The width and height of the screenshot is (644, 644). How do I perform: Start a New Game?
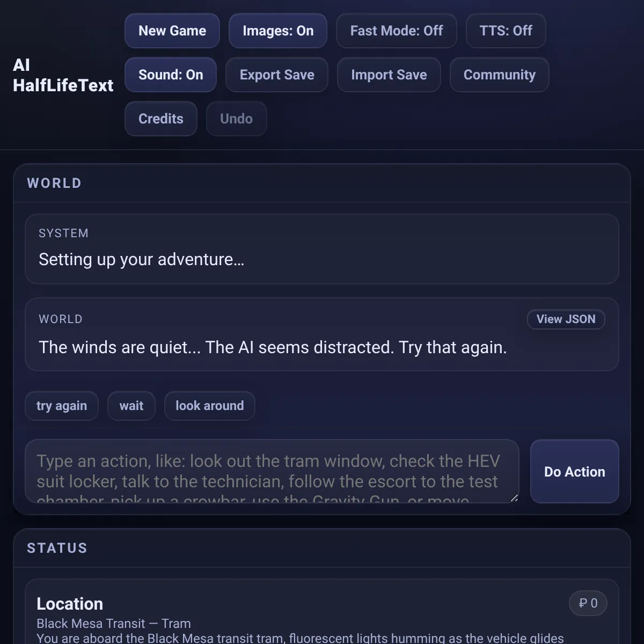pyautogui.click(x=172, y=31)
